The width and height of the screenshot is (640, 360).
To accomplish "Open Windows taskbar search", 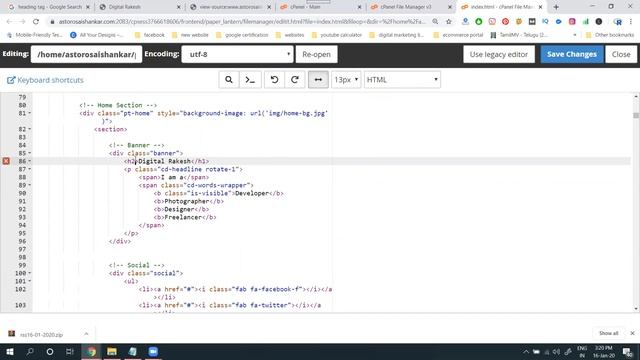I will tap(30, 351).
